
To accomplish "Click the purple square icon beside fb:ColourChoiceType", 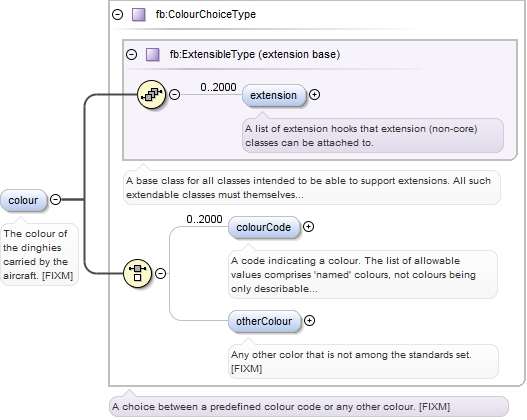I will click(x=138, y=15).
